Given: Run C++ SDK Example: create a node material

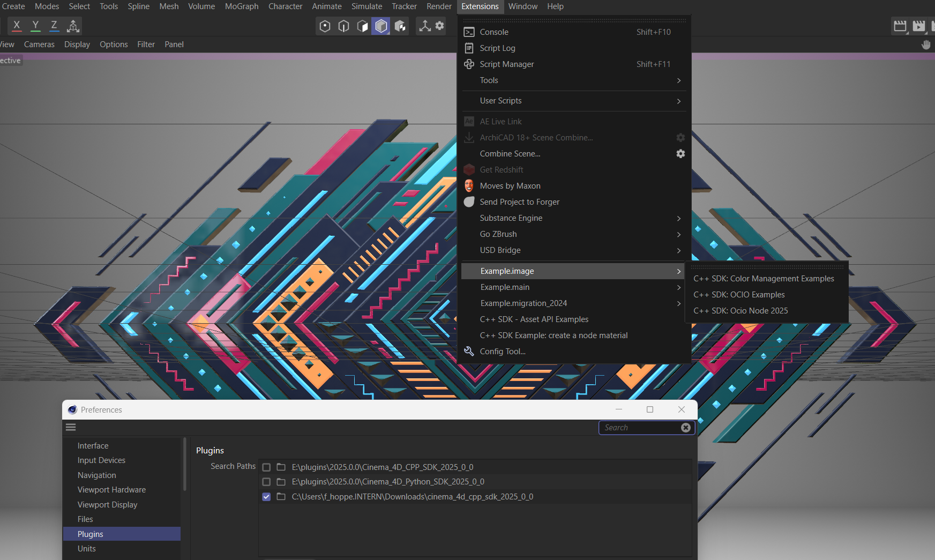Looking at the screenshot, I should [574, 335].
